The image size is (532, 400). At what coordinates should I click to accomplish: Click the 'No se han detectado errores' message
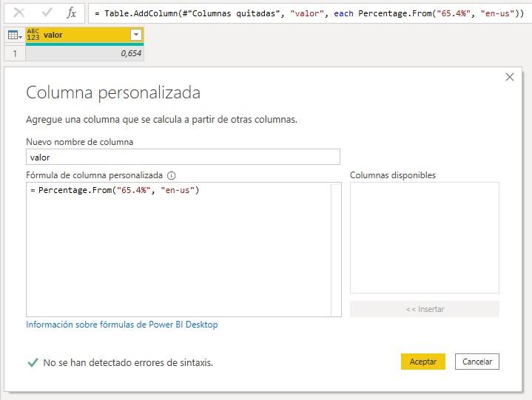pyautogui.click(x=128, y=363)
